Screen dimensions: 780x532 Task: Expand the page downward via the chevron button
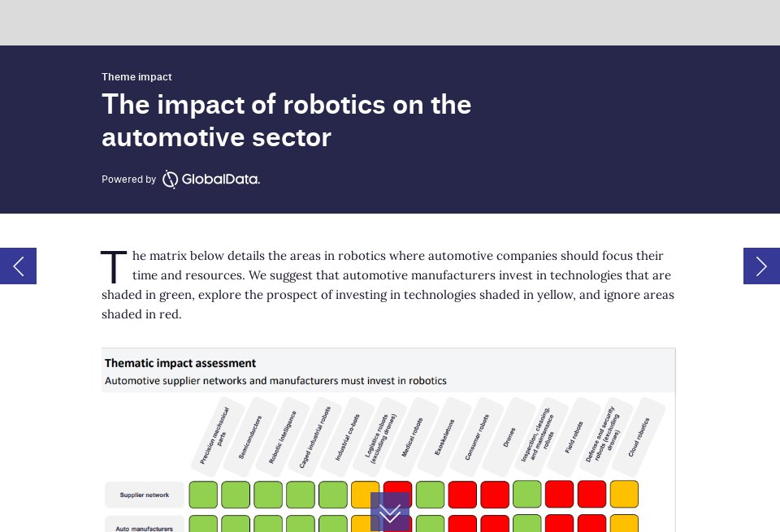390,512
